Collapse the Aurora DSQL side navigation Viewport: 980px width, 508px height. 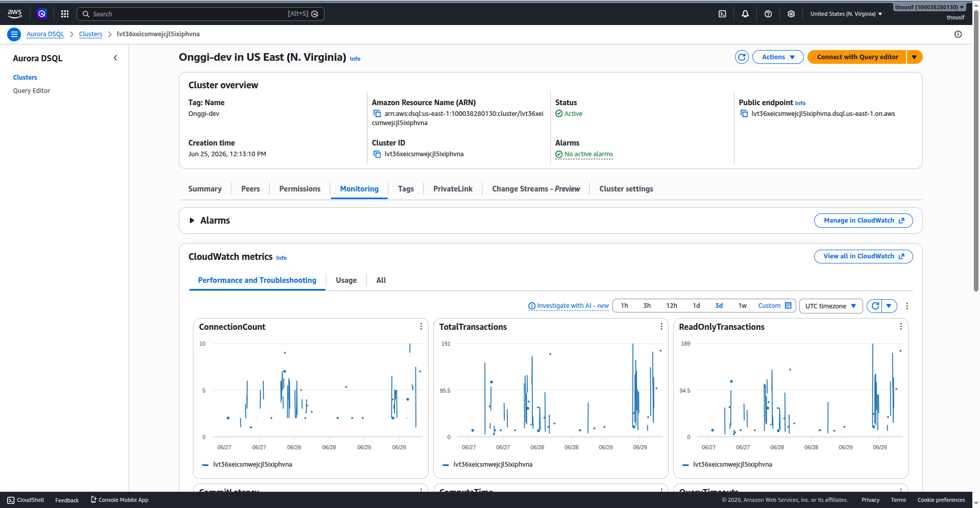coord(115,58)
